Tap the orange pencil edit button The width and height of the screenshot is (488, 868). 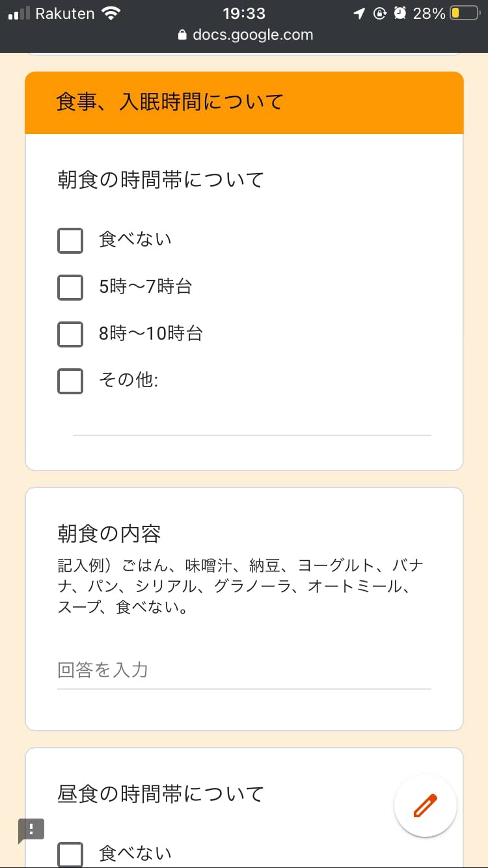coord(425,806)
